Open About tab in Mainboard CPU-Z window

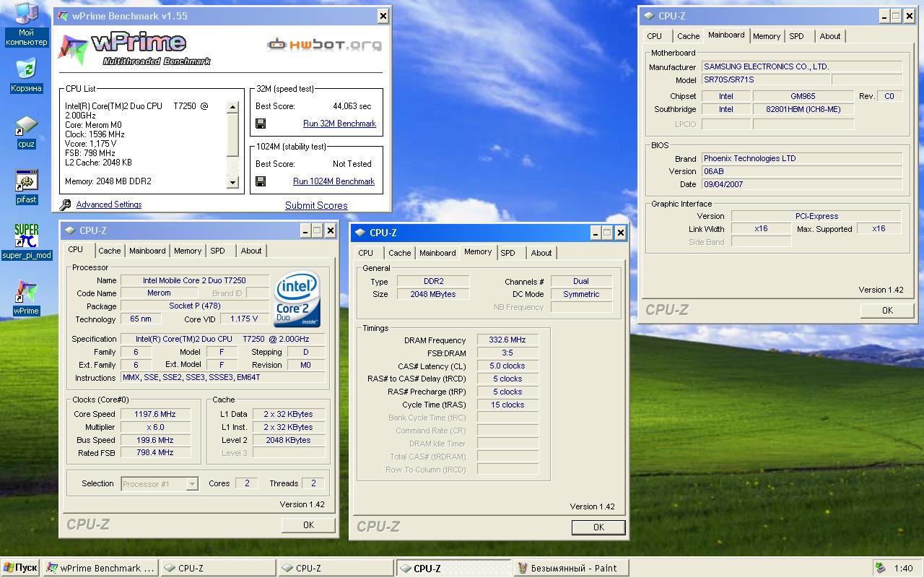830,36
